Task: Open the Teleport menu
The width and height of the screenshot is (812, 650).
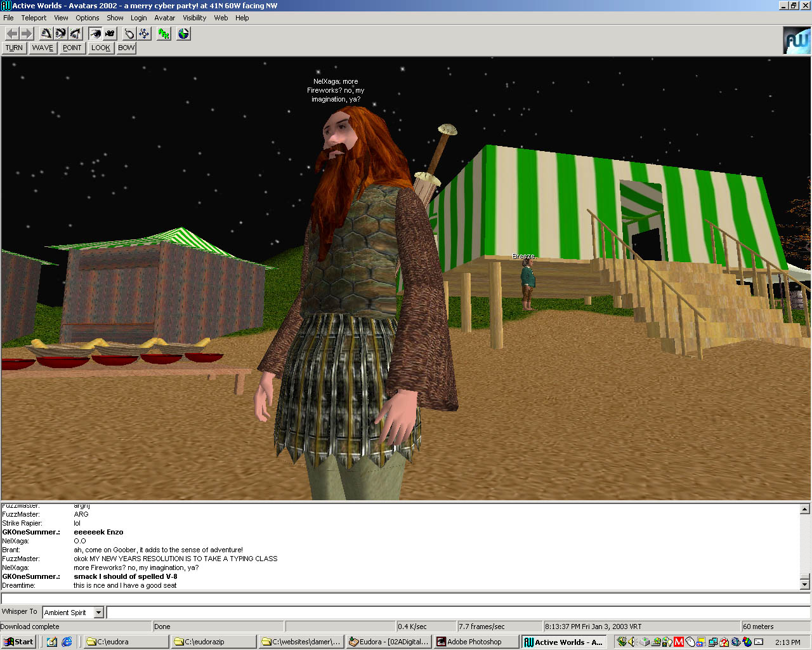Action: [34, 18]
